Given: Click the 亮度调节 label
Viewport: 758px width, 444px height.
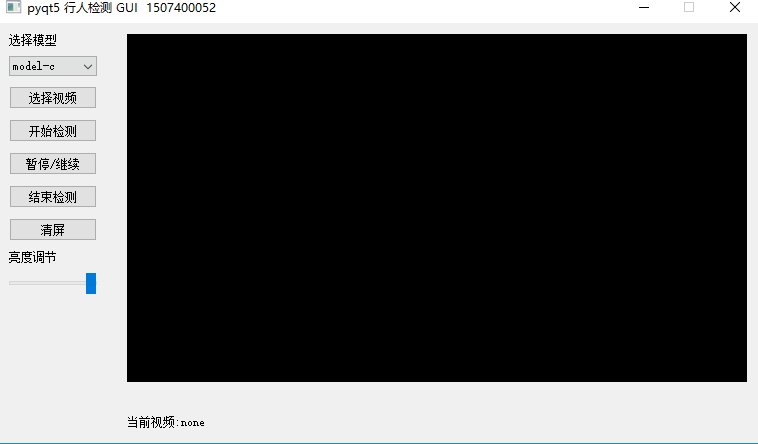Looking at the screenshot, I should point(32,257).
